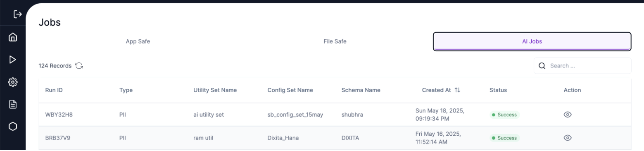644x151 pixels.
Task: View job BRB37V9 with eye icon
Action: coord(568,138)
